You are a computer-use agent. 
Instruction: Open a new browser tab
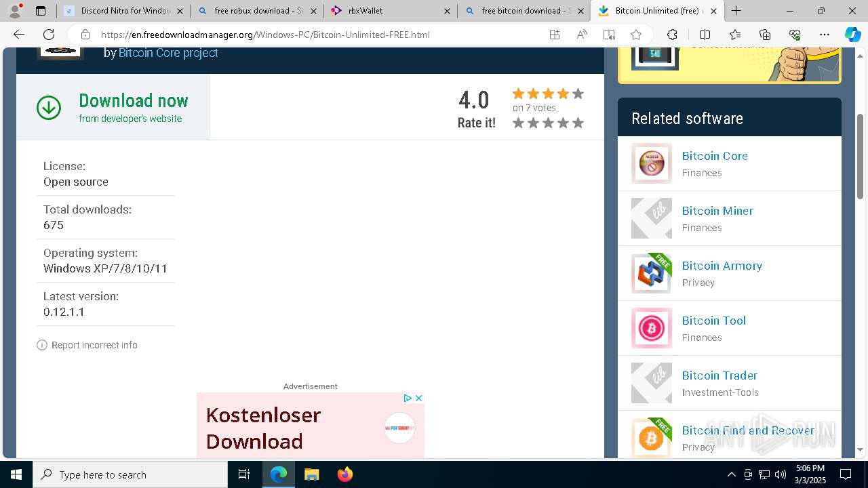point(736,11)
